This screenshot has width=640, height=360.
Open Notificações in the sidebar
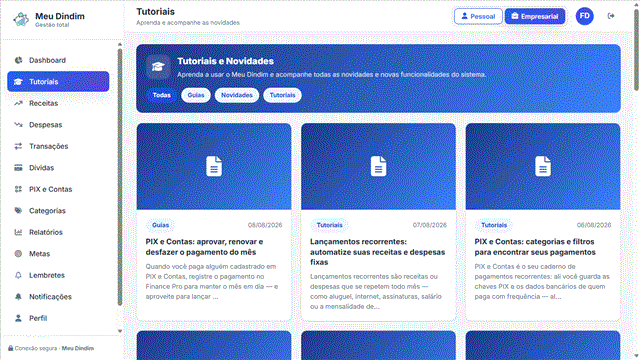(58, 297)
